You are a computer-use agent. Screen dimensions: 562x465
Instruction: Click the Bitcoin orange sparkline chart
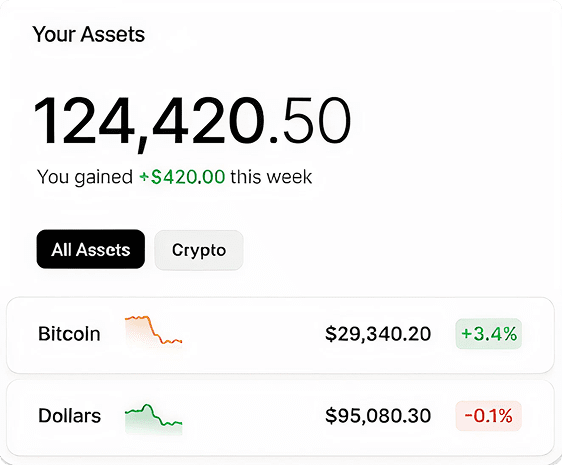click(153, 331)
